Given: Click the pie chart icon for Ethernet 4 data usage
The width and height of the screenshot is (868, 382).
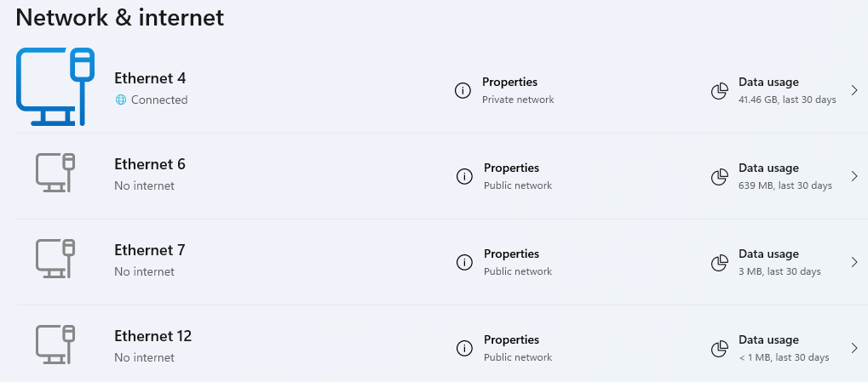Looking at the screenshot, I should 720,90.
